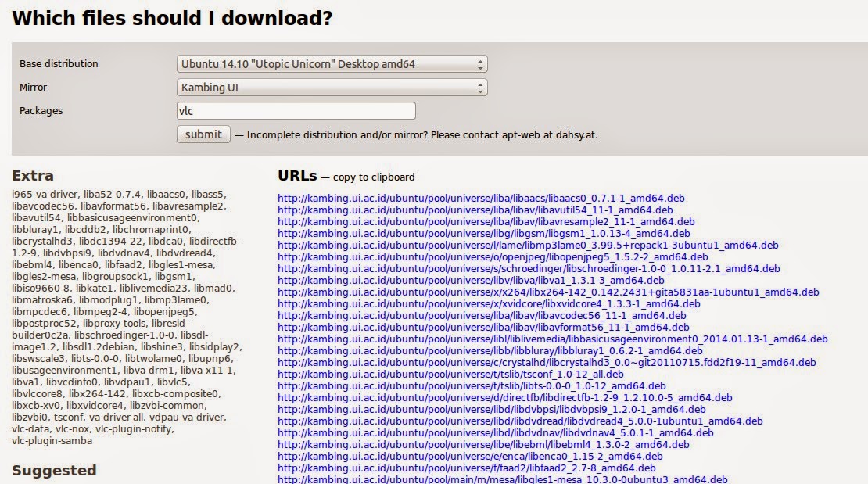The image size is (868, 484).
Task: Open the libgsm1_1.0.13-4_amd64.deb link
Action: pos(484,233)
